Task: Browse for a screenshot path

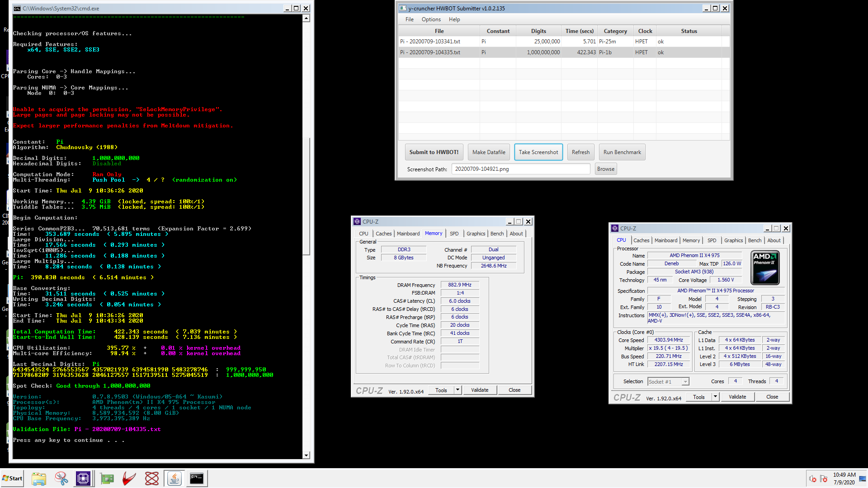Action: [x=606, y=169]
